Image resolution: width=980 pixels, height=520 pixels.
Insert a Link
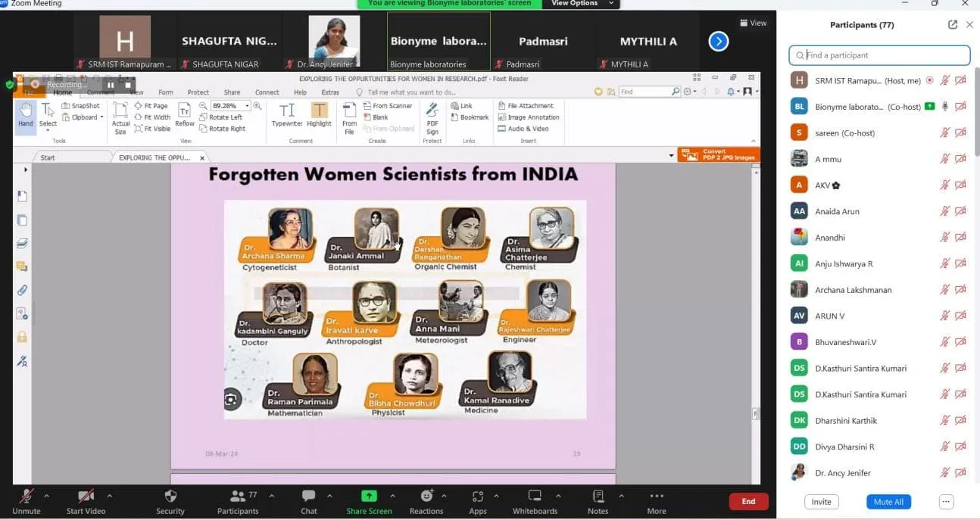click(x=461, y=106)
